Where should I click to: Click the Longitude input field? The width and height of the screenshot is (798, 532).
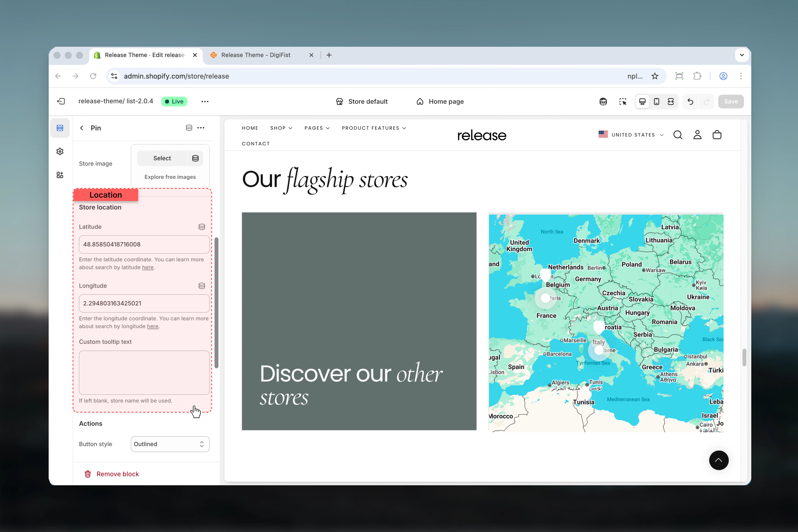(144, 303)
